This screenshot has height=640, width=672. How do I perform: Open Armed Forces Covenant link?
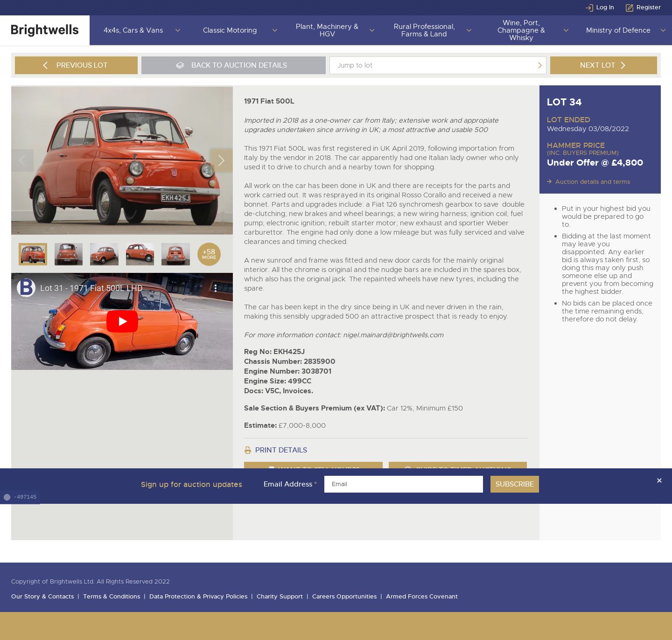pos(422,597)
